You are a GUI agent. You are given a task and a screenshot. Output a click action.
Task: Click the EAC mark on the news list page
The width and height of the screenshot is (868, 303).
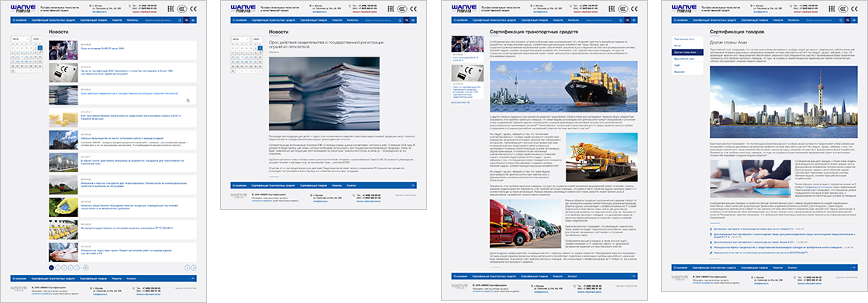point(170,9)
